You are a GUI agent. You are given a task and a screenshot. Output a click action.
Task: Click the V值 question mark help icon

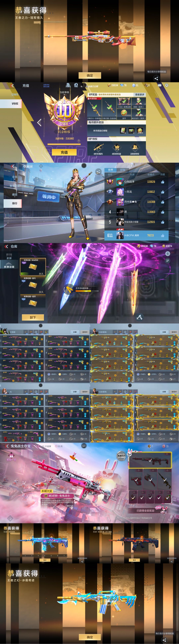(x=78, y=141)
